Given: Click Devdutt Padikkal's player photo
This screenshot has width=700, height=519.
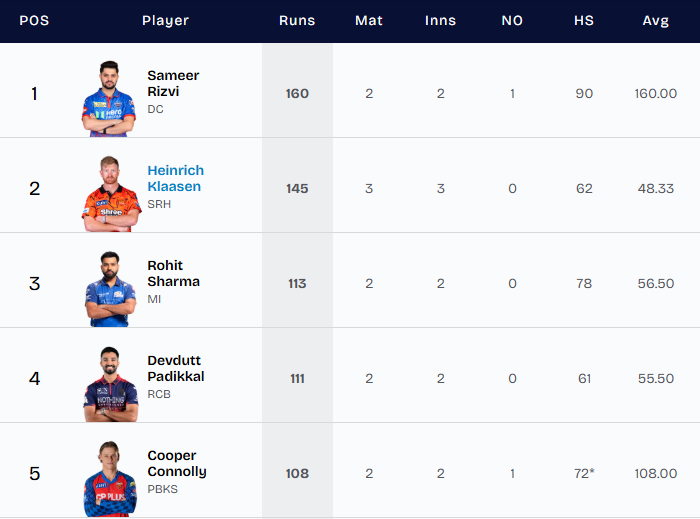Looking at the screenshot, I should tap(110, 383).
